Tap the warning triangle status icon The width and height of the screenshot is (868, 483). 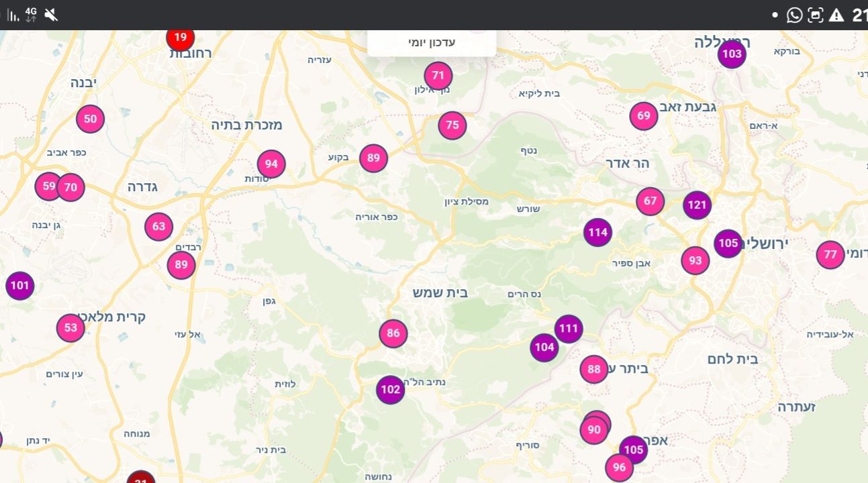pos(836,15)
